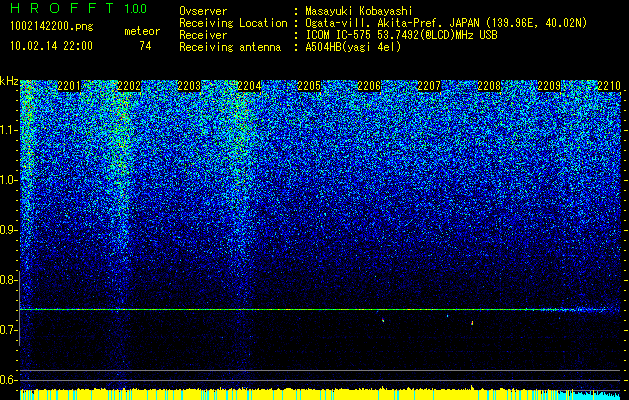Click observer name Masayuki Kobayashi

(x=359, y=11)
